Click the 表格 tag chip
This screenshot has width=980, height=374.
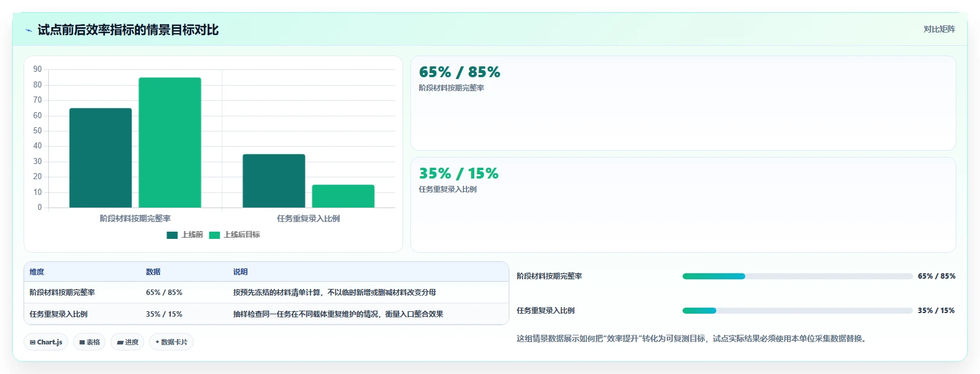click(89, 342)
